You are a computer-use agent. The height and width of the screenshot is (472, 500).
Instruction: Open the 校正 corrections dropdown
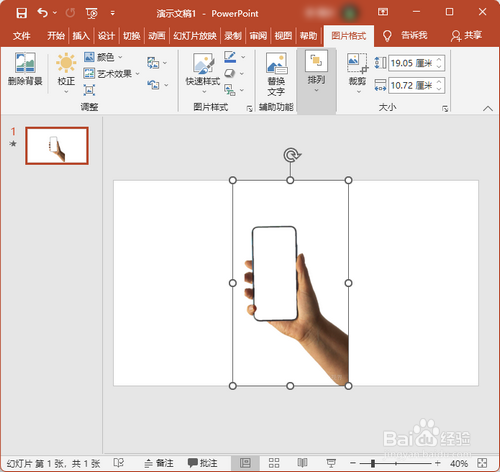coord(66,73)
